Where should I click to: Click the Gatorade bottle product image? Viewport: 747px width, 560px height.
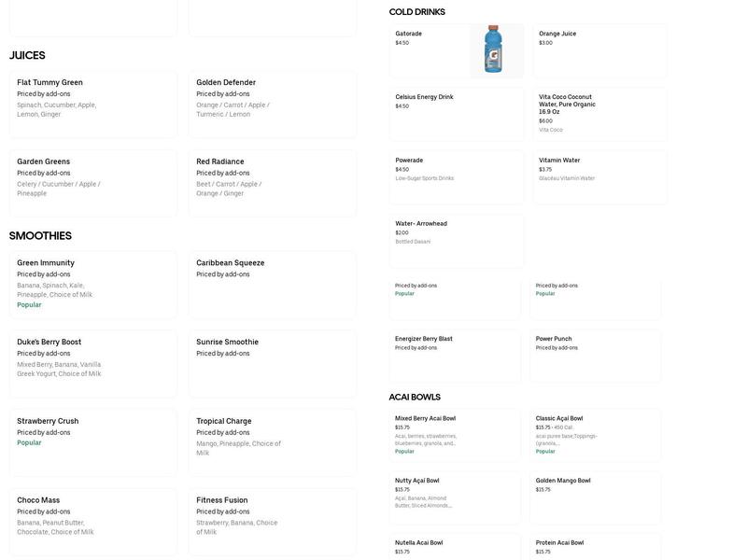(496, 50)
